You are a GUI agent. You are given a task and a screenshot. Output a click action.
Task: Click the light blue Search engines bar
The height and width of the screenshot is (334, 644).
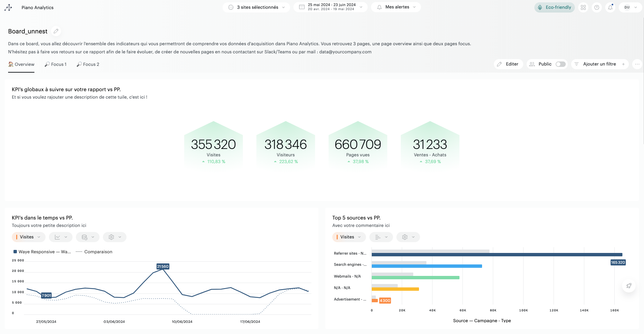[x=427, y=266]
